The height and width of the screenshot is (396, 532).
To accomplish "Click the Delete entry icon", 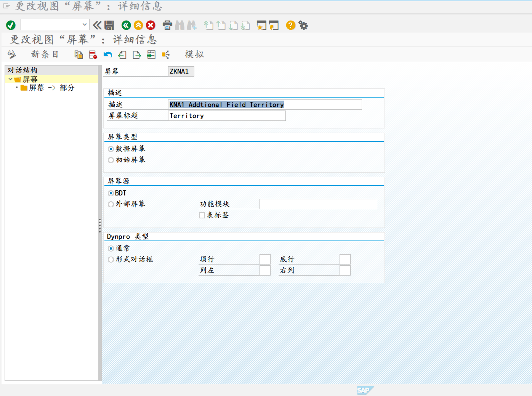I will [x=93, y=55].
